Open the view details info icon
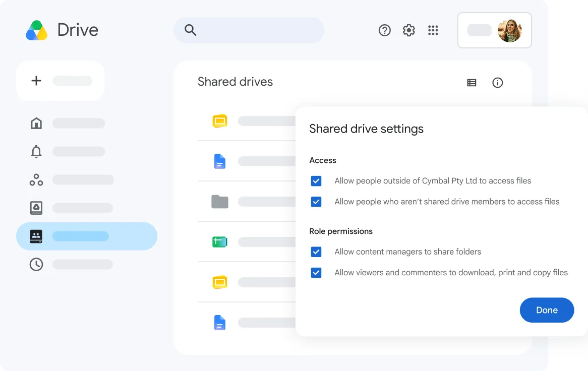Image resolution: width=588 pixels, height=371 pixels. 497,83
